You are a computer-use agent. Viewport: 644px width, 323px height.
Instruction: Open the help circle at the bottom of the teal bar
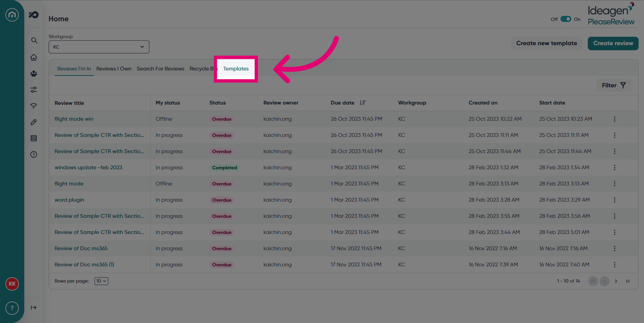tap(12, 308)
